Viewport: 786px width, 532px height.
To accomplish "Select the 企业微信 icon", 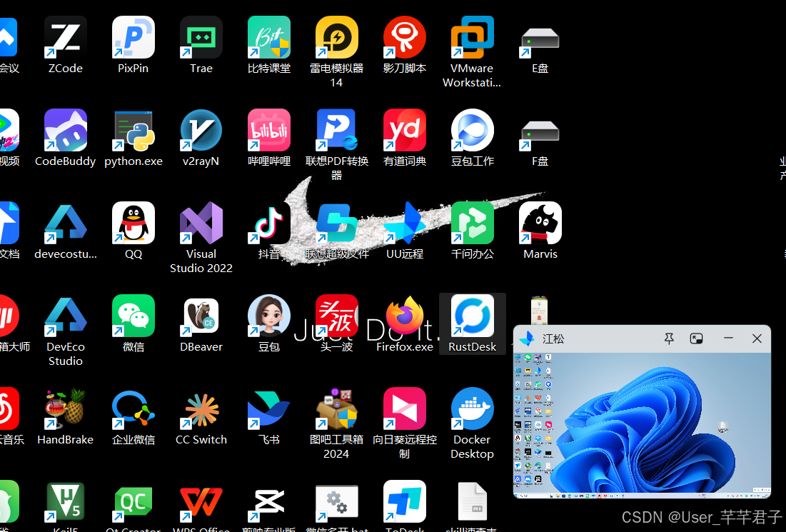I will (x=133, y=408).
